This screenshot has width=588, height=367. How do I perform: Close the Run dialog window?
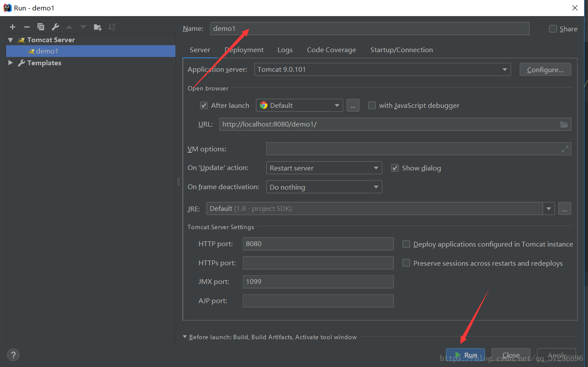click(575, 8)
